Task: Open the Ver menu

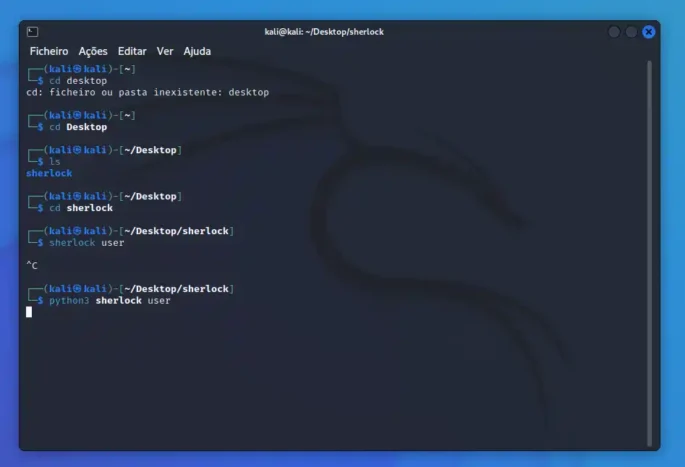Action: point(165,51)
